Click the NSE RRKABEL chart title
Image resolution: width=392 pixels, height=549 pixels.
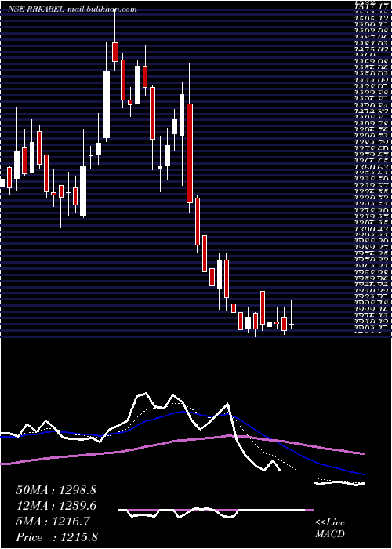click(x=72, y=9)
